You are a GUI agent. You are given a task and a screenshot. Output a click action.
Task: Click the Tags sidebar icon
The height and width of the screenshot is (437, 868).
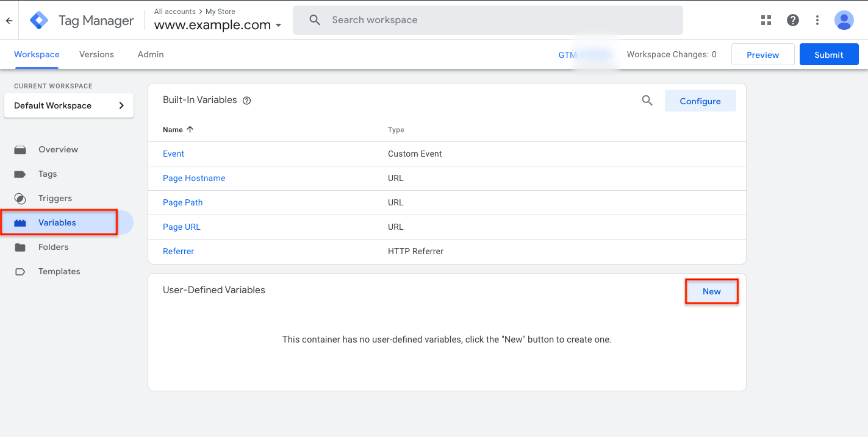(x=20, y=174)
